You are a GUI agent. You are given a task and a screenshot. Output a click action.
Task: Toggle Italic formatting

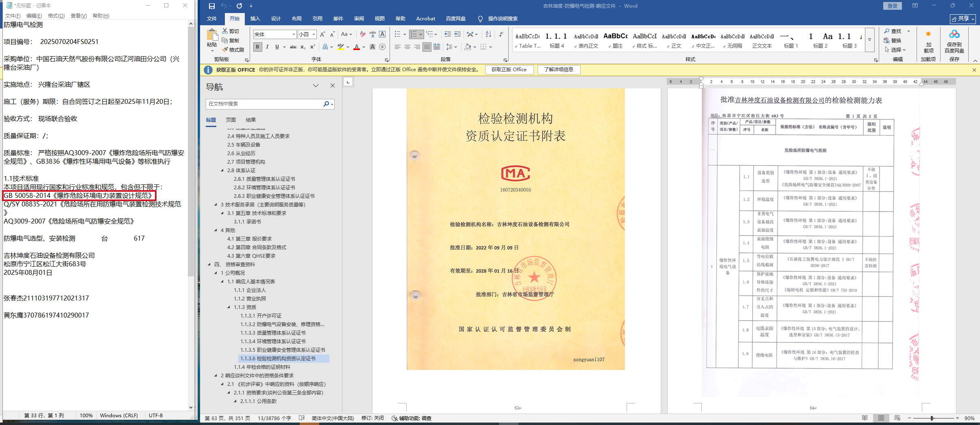[x=267, y=47]
